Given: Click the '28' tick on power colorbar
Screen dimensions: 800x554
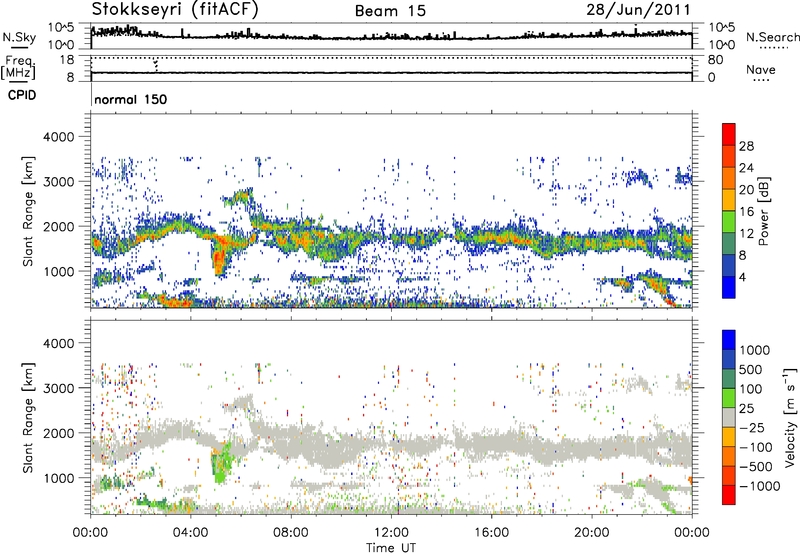Looking at the screenshot, I should point(746,146).
